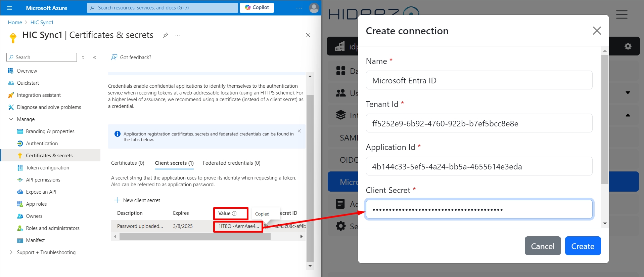Image resolution: width=644 pixels, height=277 pixels.
Task: Click the Application Id field
Action: (479, 166)
